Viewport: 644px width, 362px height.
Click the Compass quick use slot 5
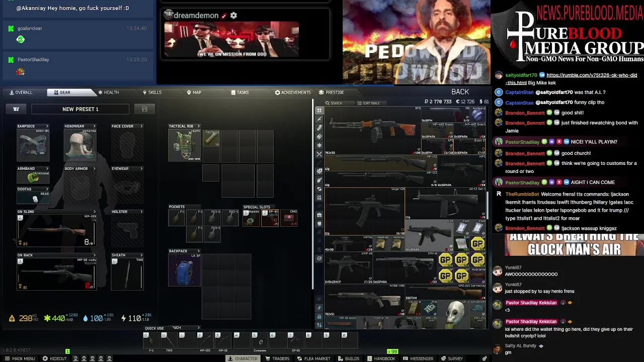[260, 341]
